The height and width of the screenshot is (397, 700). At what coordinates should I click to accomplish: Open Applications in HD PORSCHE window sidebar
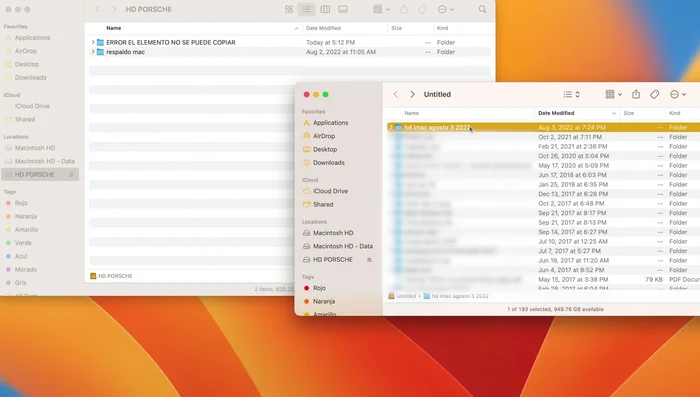[x=32, y=38]
